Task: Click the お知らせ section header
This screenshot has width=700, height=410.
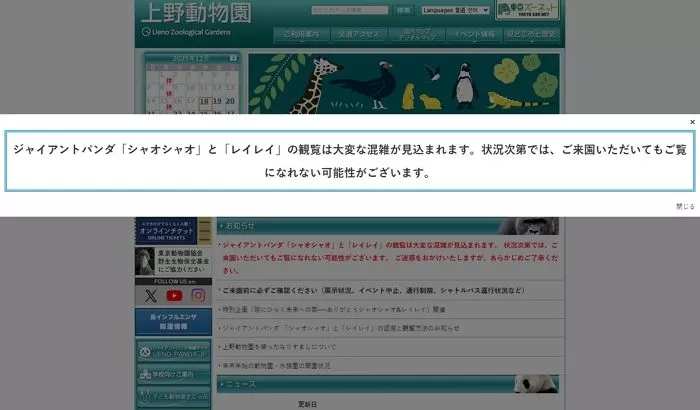Action: tap(388, 226)
